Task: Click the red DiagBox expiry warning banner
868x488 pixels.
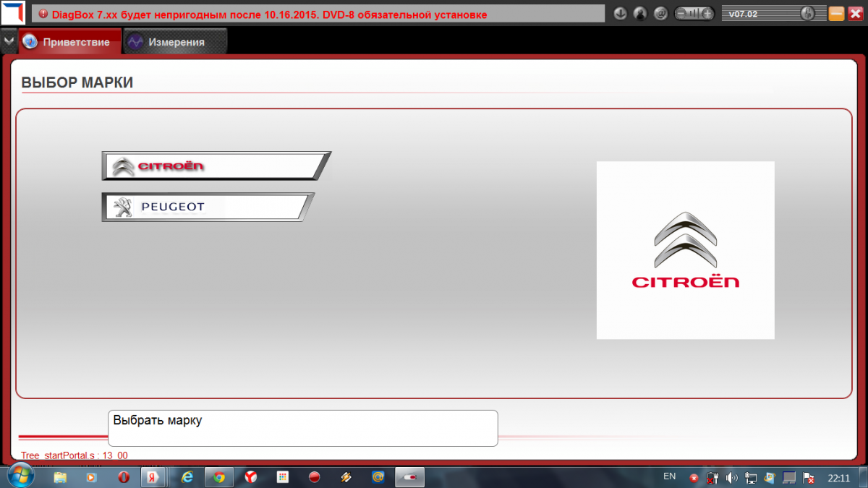Action: [x=318, y=14]
